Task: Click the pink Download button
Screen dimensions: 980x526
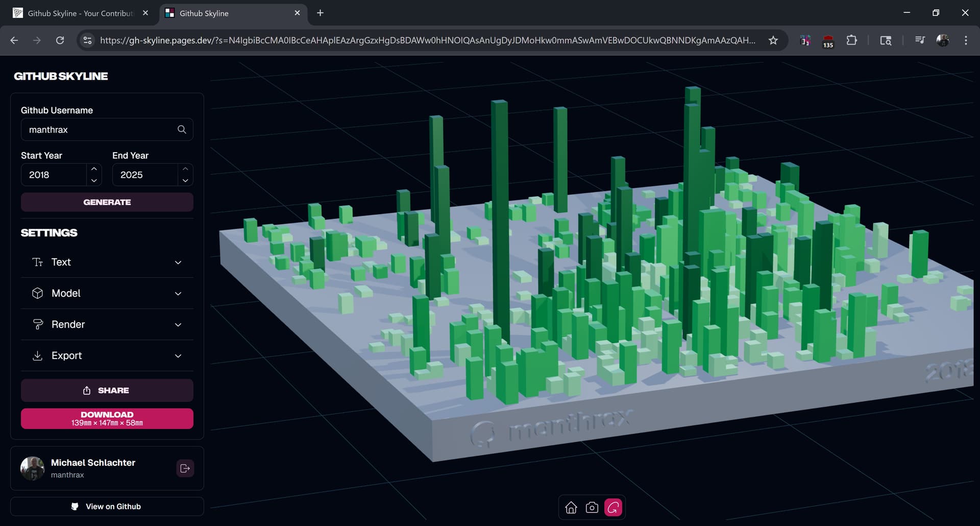Action: 107,418
